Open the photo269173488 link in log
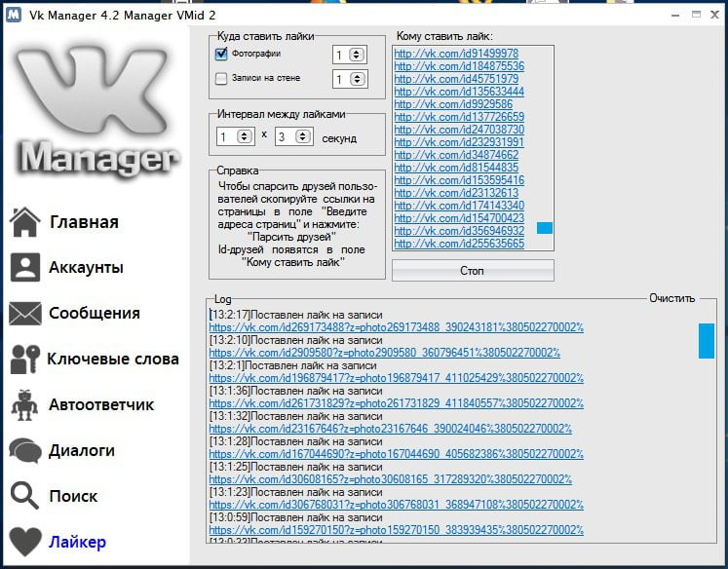 [x=396, y=327]
